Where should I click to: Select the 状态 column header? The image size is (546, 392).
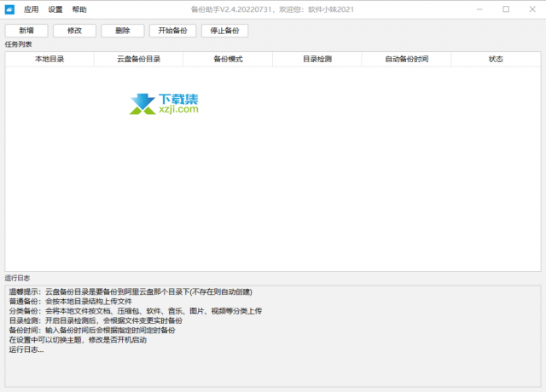[496, 59]
